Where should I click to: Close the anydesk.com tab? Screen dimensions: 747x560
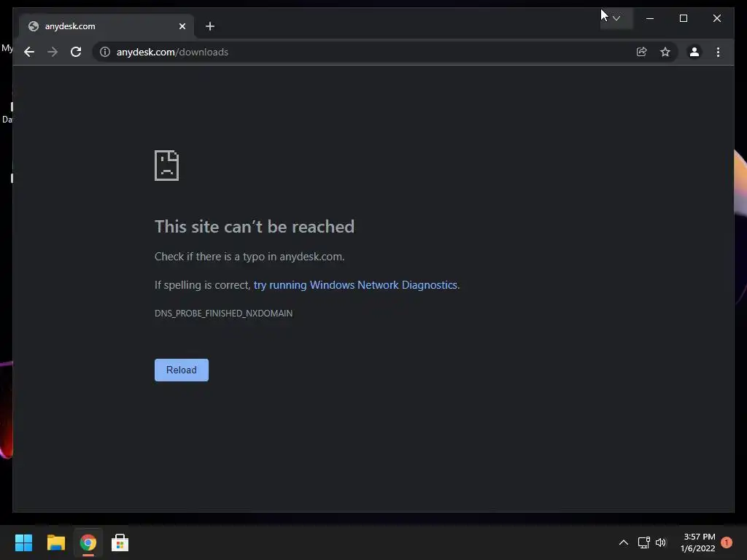pyautogui.click(x=182, y=26)
